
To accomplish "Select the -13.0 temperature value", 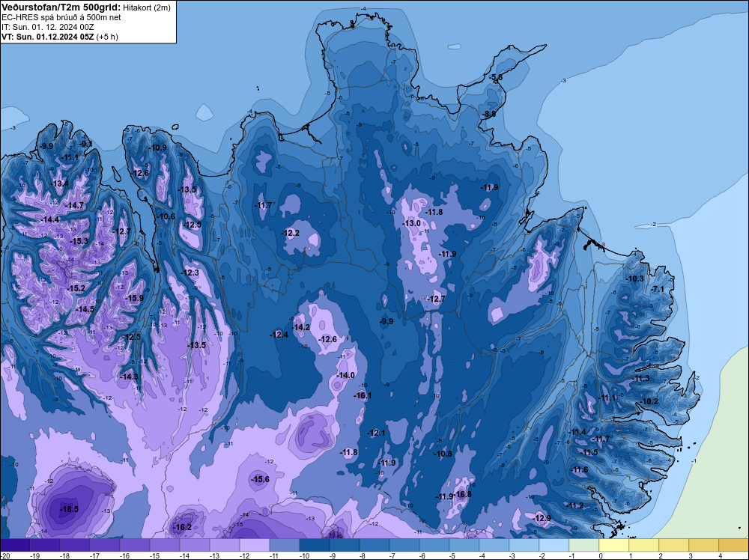I will point(411,223).
